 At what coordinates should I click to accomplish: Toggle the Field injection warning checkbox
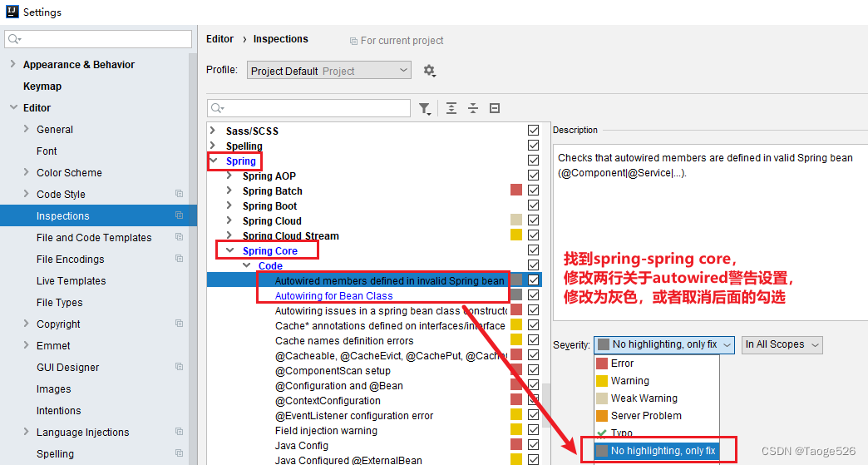click(533, 429)
